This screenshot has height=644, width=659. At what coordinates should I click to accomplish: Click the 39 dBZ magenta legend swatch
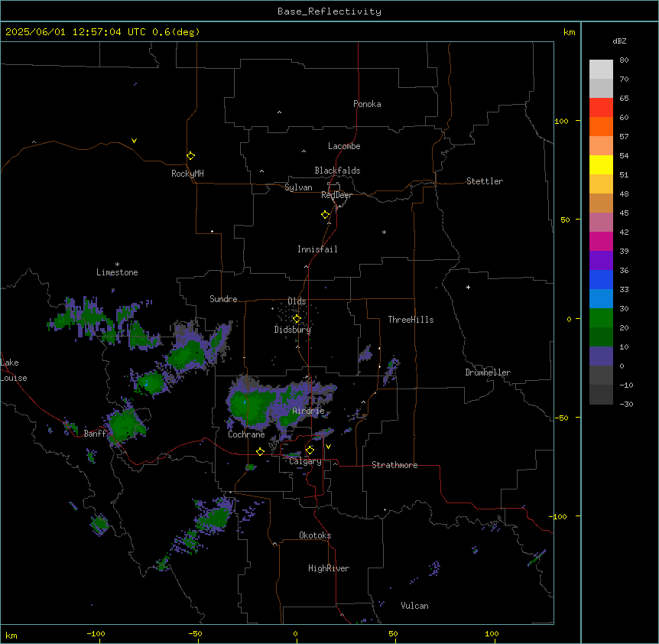pos(601,241)
